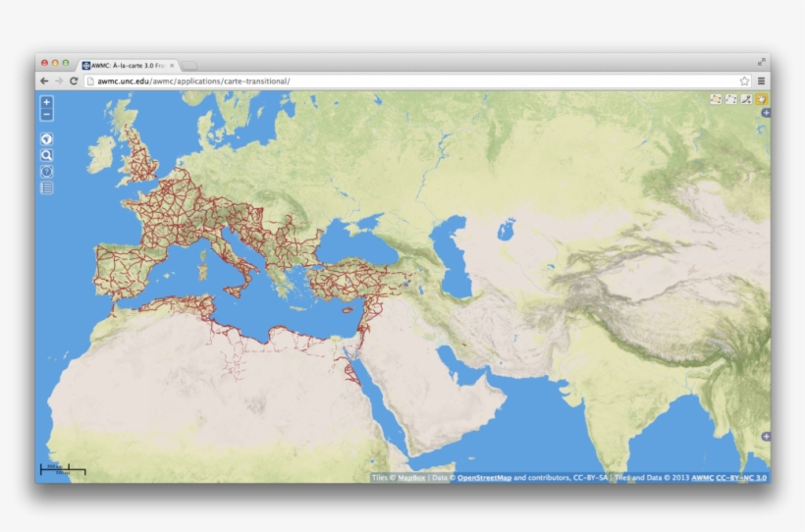Zoom in with the plus map button
This screenshot has height=532, width=805.
tap(47, 103)
